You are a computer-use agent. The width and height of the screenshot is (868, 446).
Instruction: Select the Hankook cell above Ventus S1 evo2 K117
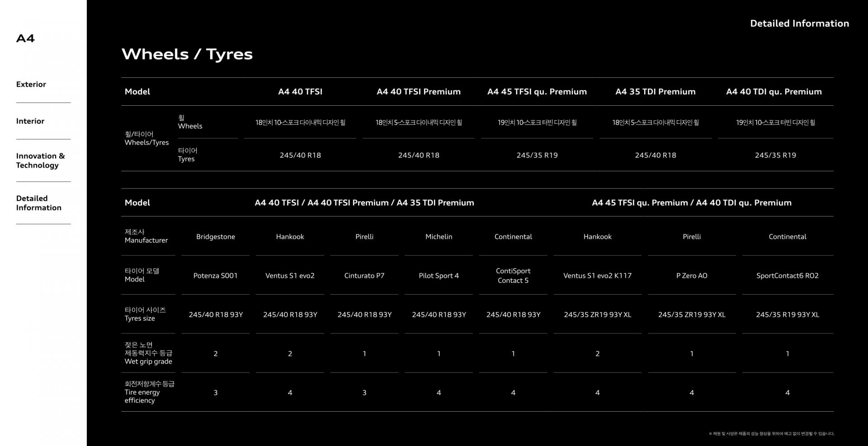pyautogui.click(x=597, y=237)
